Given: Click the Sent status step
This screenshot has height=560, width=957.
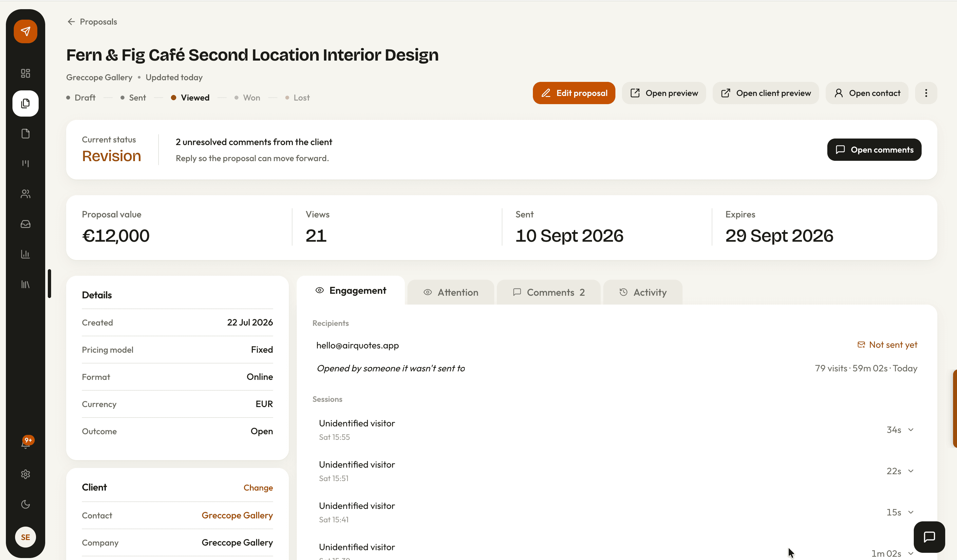Looking at the screenshot, I should (133, 98).
